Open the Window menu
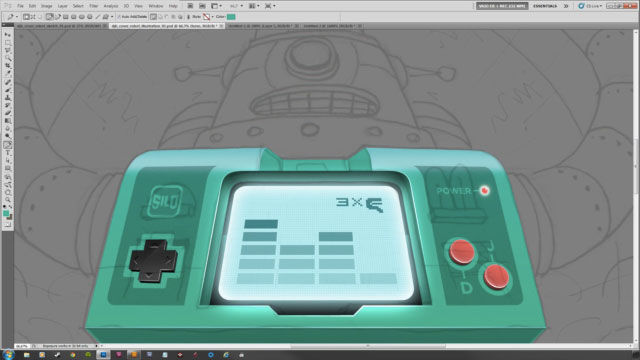This screenshot has width=640, height=360. click(x=156, y=6)
